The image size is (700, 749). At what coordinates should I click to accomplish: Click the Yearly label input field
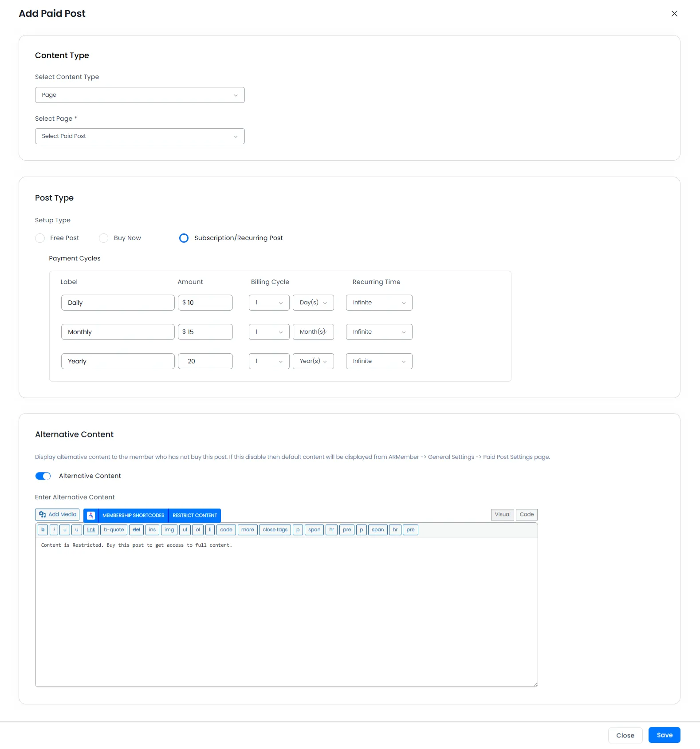pos(118,361)
